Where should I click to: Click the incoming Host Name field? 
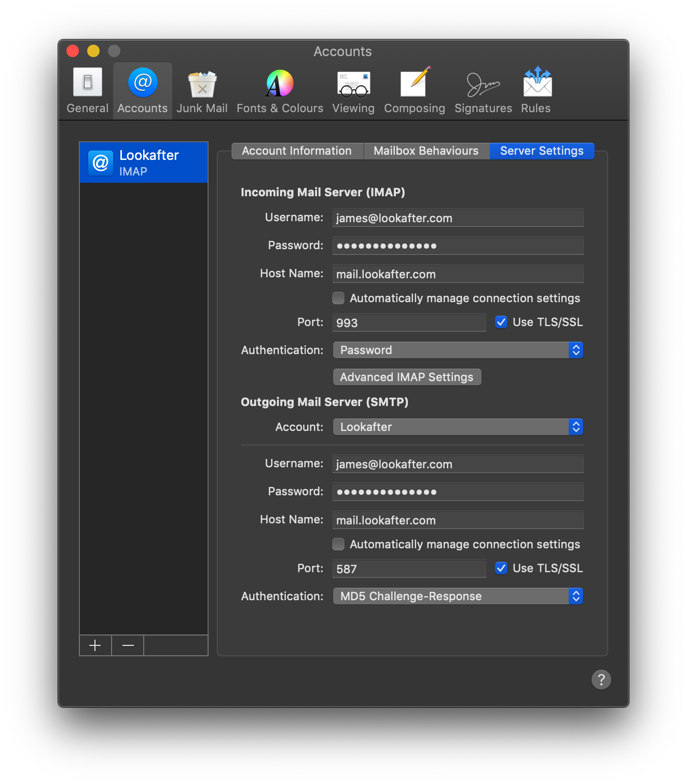click(458, 274)
